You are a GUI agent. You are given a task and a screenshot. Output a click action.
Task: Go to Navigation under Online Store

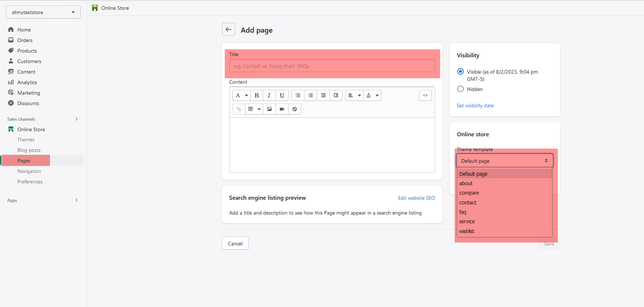[x=29, y=171]
